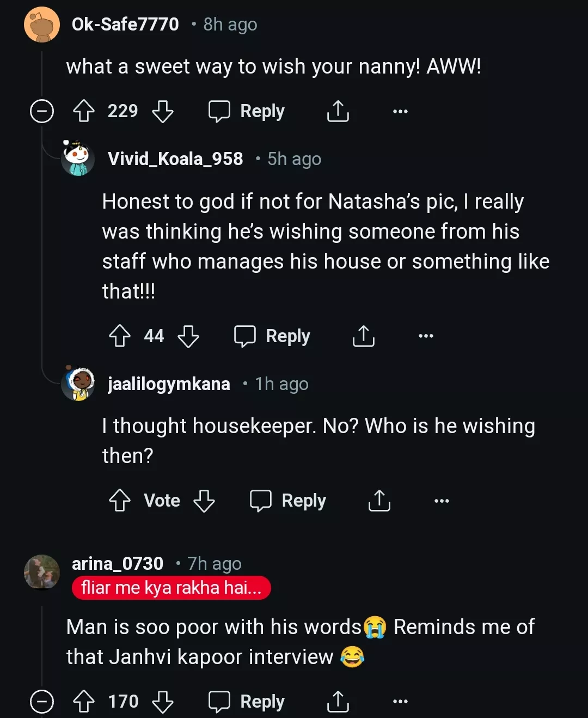Open more options on Ok-Safe7770's comment
The width and height of the screenshot is (588, 718).
[400, 112]
